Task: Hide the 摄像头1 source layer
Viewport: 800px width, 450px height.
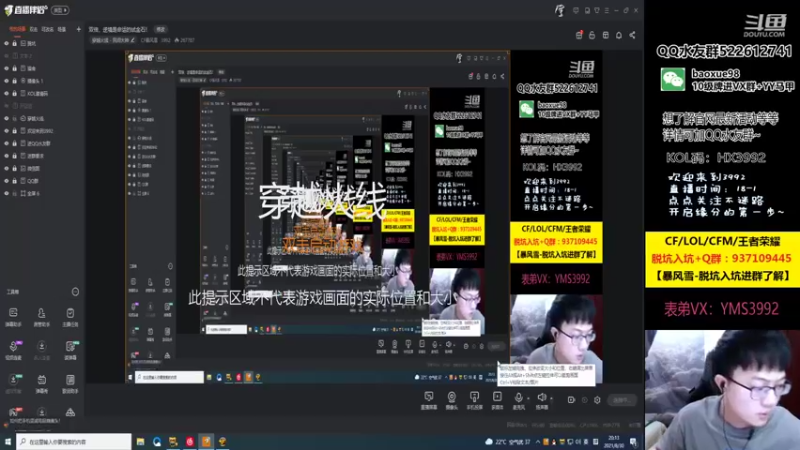Action: [x=6, y=81]
